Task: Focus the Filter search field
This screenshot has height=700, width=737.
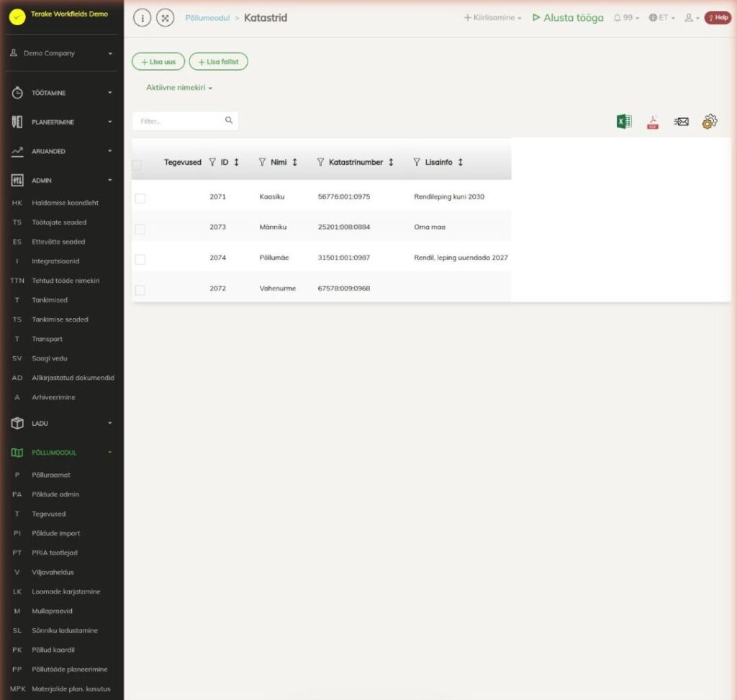Action: (185, 121)
